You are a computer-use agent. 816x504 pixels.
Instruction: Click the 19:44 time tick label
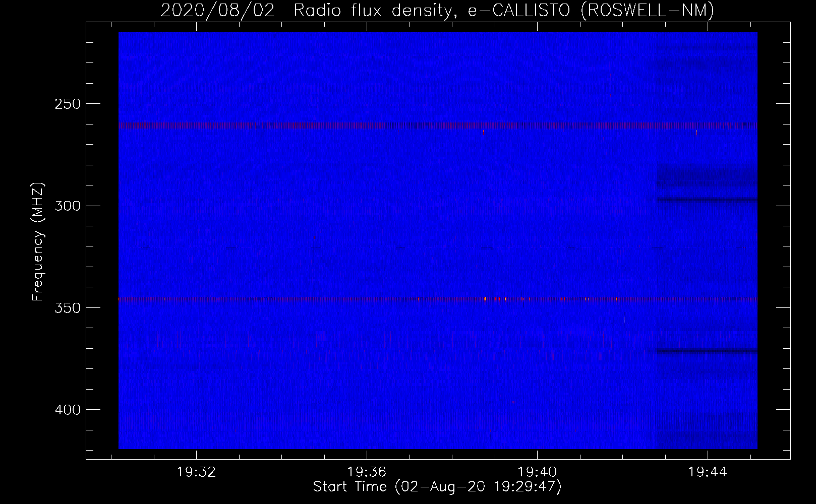[x=708, y=472]
